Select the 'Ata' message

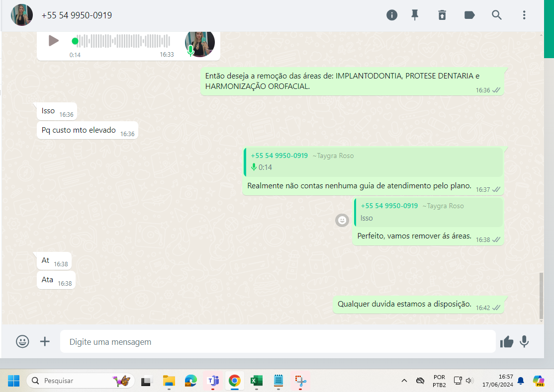coord(56,280)
